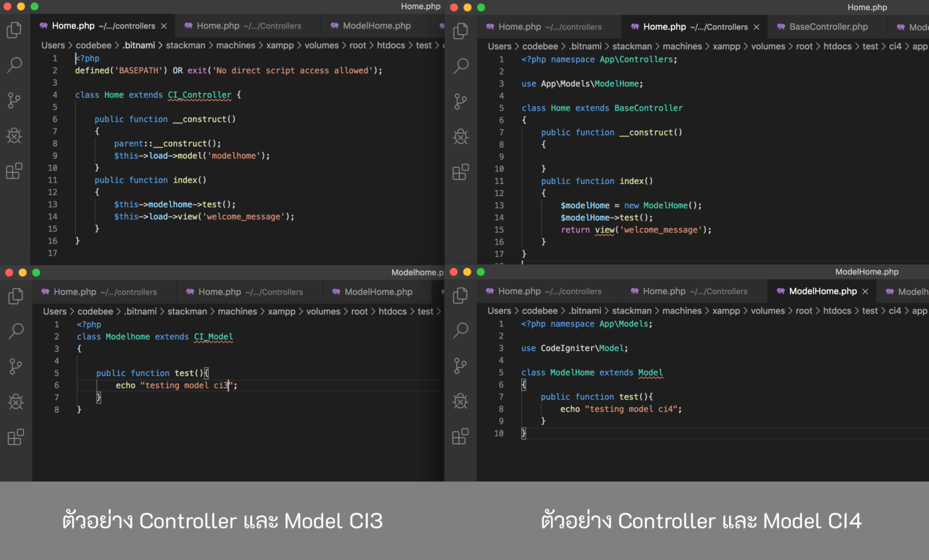
Task: Open 'xampp' breadcrumb in BaseController Home.php window
Action: click(x=726, y=47)
